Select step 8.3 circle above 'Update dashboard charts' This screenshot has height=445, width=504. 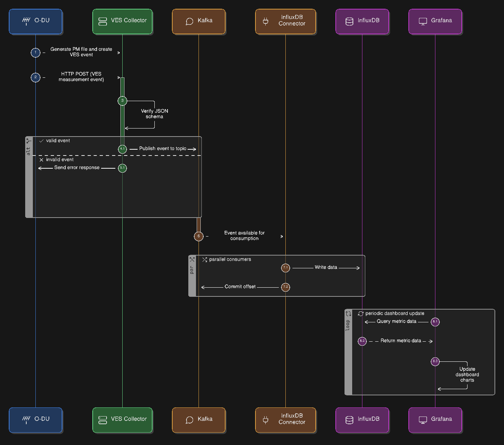coord(435,361)
